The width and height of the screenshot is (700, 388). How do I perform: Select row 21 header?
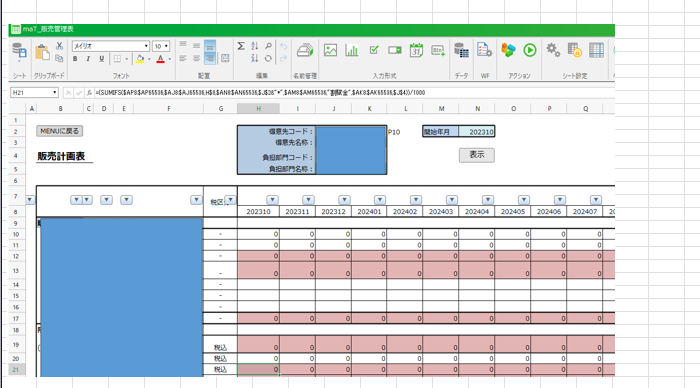pos(16,369)
